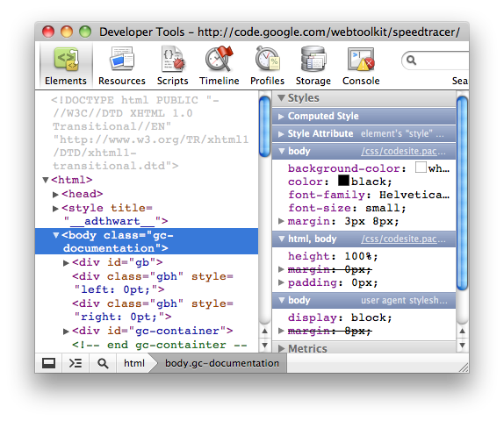Expand the head element node
This screenshot has height=421, width=504.
point(55,195)
